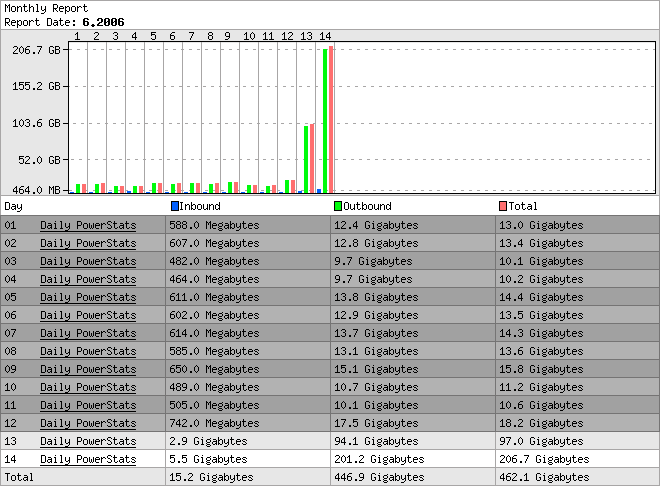The height and width of the screenshot is (486, 660).
Task: Click the red total bar for day 13
Action: pyautogui.click(x=312, y=159)
